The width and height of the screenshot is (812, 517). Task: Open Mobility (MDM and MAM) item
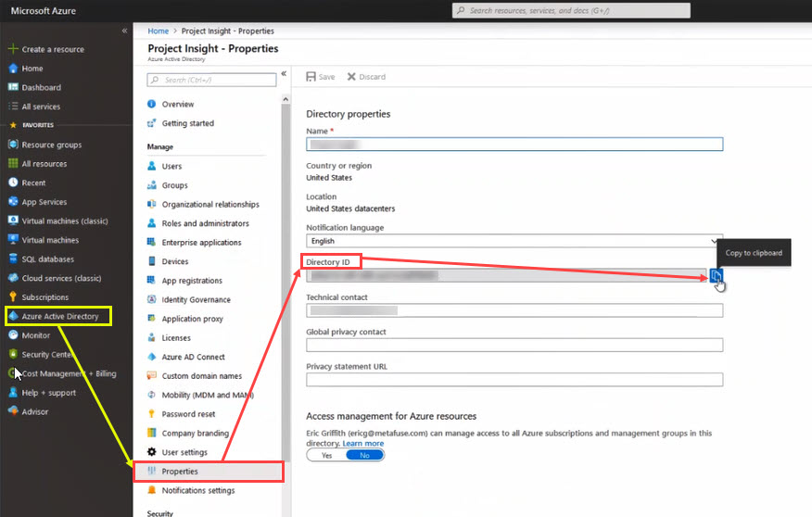click(208, 395)
